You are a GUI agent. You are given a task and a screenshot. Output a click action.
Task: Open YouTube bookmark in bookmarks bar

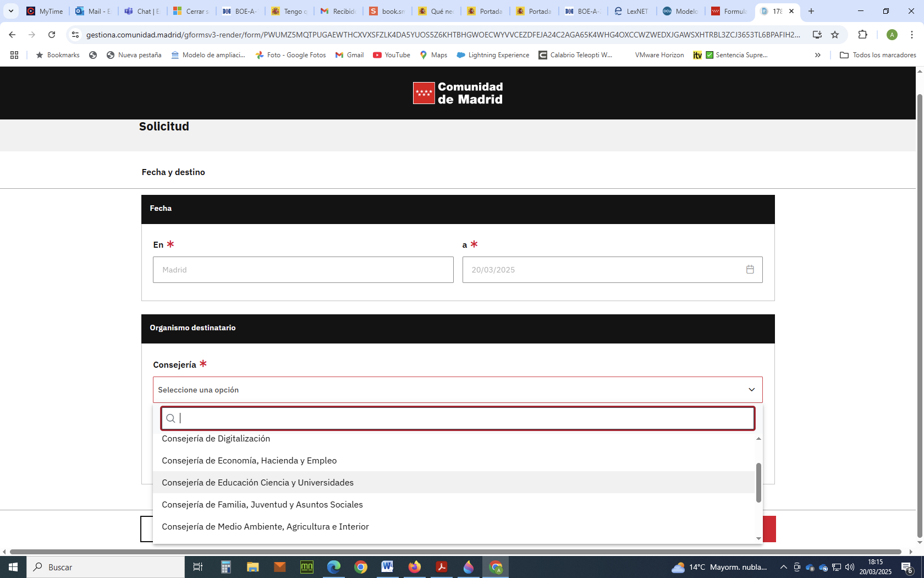392,55
